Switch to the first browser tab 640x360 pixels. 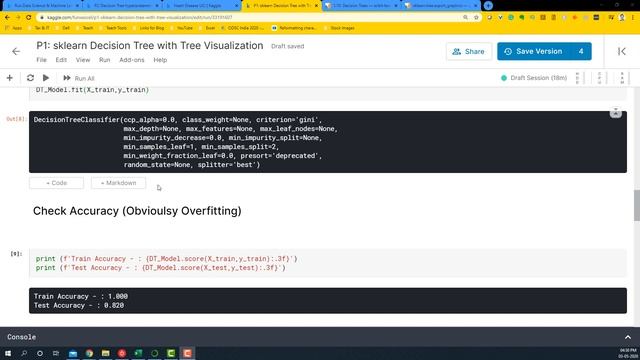(42, 6)
